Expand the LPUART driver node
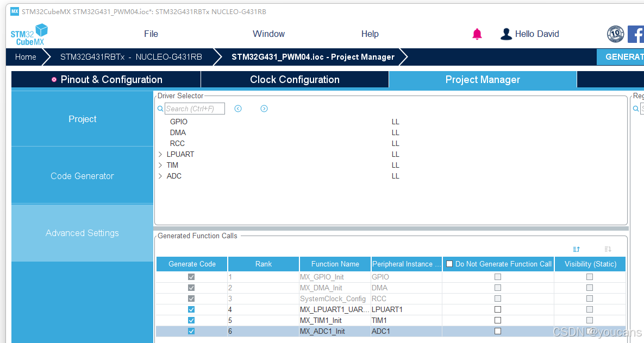The height and width of the screenshot is (343, 644). (160, 154)
